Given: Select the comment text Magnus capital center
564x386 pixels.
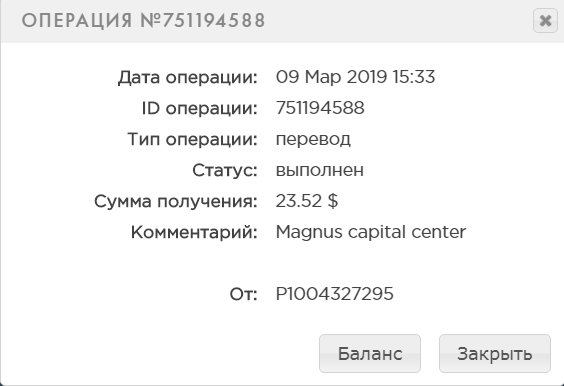Looking at the screenshot, I should tap(370, 232).
